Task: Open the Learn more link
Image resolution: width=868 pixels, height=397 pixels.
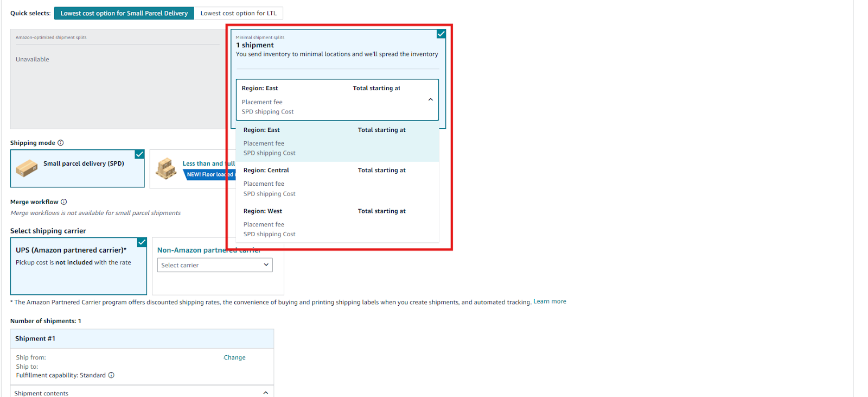Action: pos(550,301)
